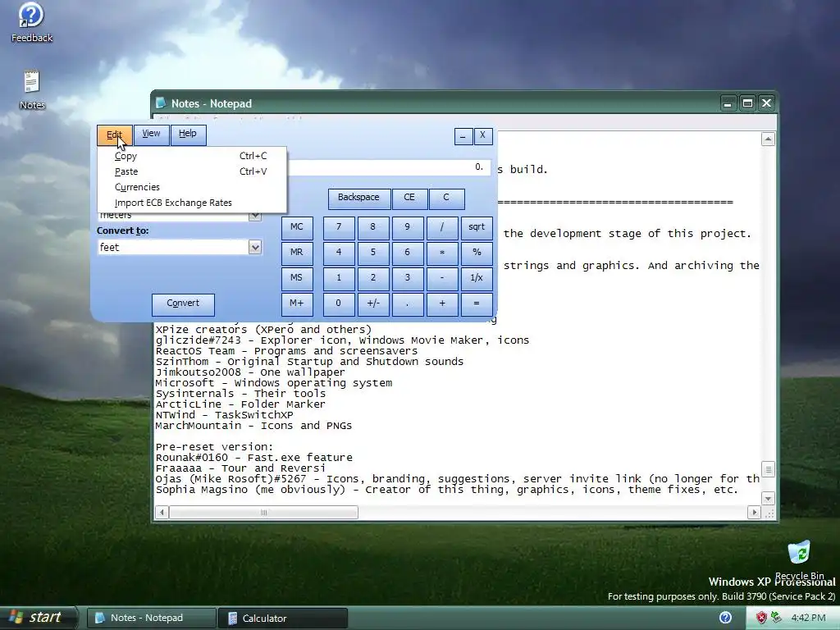
Task: Click the sqrt key
Action: 477,227
